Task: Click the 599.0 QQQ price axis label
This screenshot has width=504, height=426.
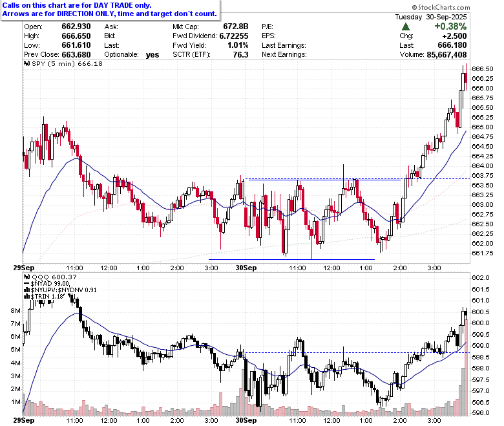Action: click(481, 346)
